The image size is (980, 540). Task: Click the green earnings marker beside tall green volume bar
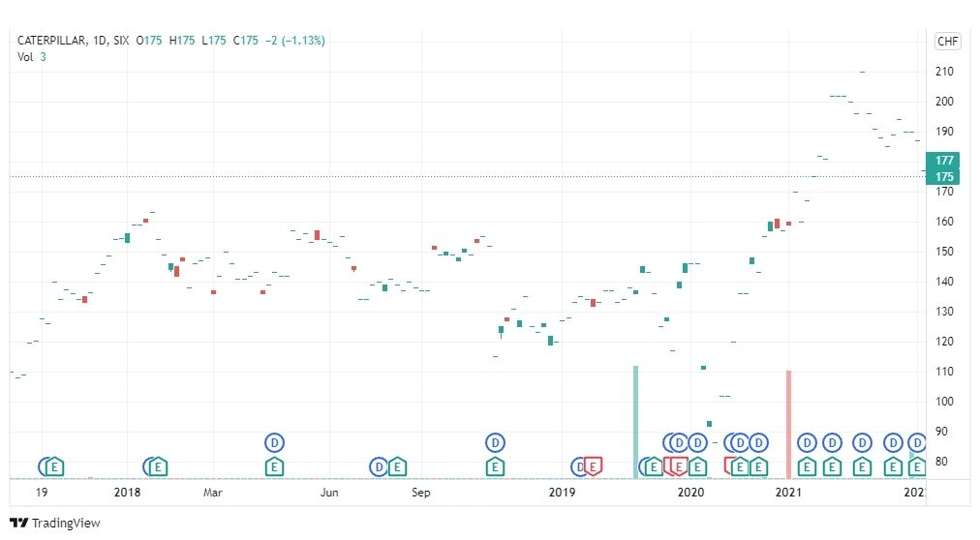point(654,466)
